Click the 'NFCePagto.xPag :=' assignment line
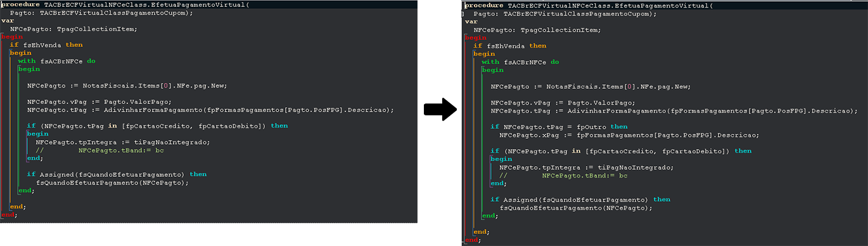Viewport: 868px width, 246px height. click(629, 135)
